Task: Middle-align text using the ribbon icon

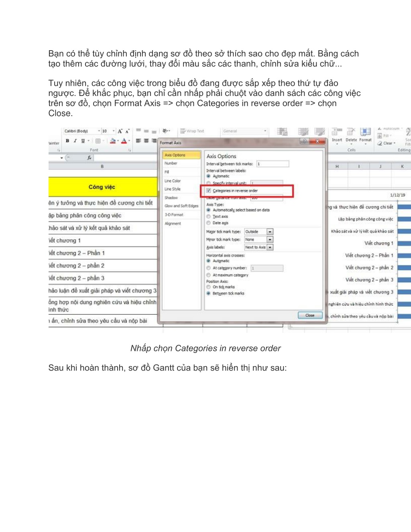Action: tap(146, 131)
